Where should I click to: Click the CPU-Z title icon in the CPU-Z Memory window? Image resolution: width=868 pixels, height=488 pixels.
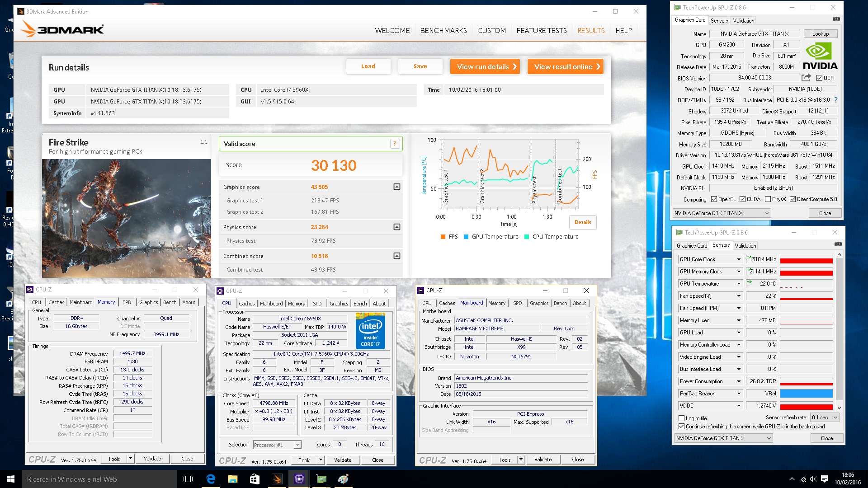click(x=30, y=290)
